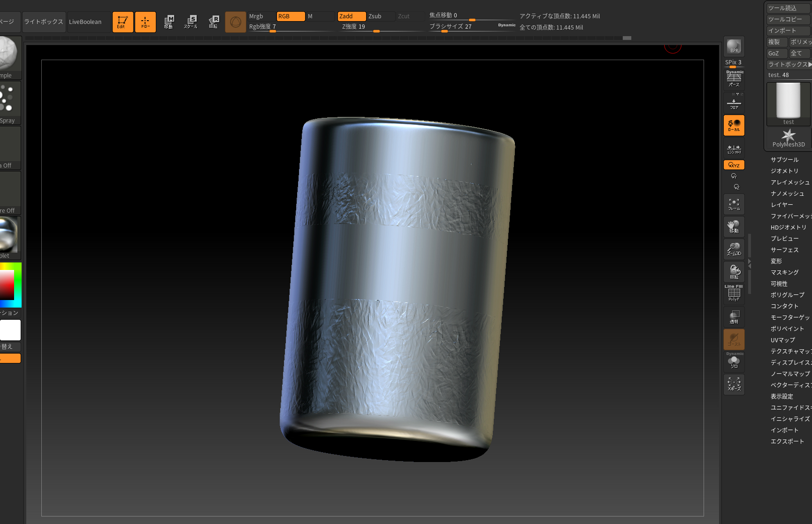Click the 複製 duplicate button
This screenshot has width=812, height=524.
tap(777, 42)
